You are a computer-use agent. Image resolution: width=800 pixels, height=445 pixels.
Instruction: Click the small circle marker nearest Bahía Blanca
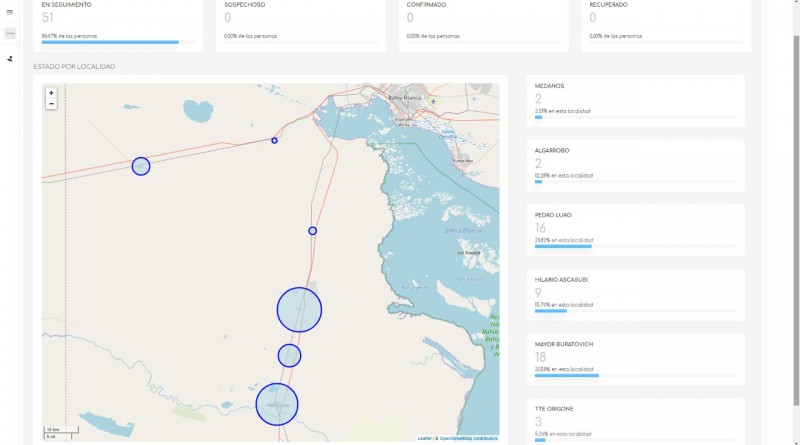(275, 140)
